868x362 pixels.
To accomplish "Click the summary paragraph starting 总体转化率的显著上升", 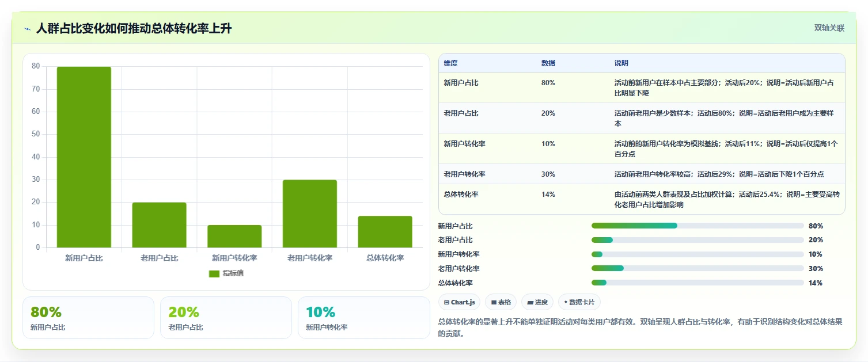I will (x=639, y=328).
